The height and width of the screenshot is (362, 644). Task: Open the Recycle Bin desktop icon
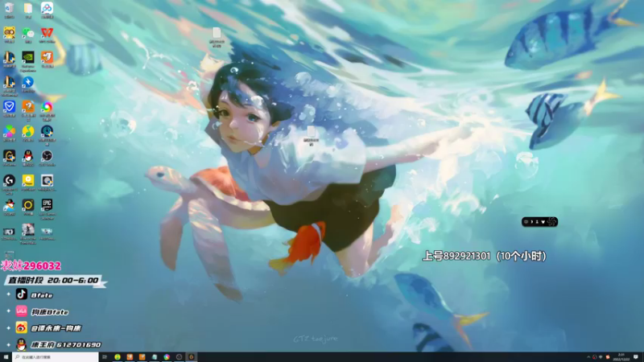click(x=9, y=8)
